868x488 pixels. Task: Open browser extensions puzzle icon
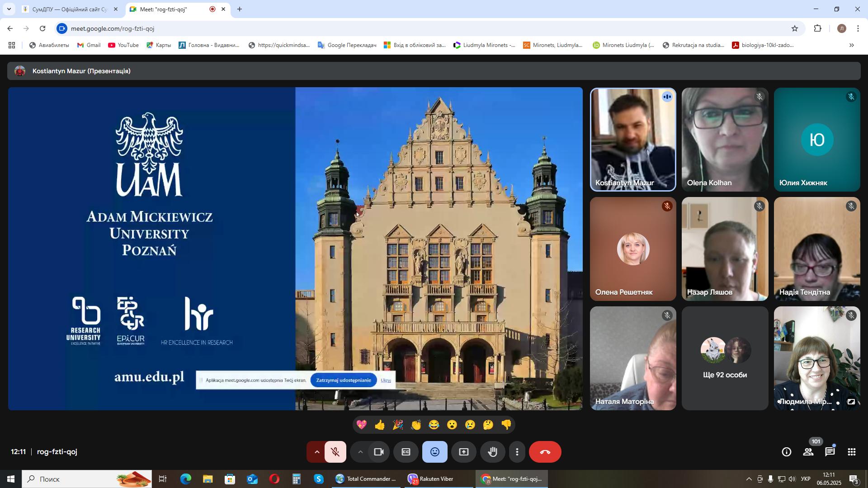click(818, 28)
